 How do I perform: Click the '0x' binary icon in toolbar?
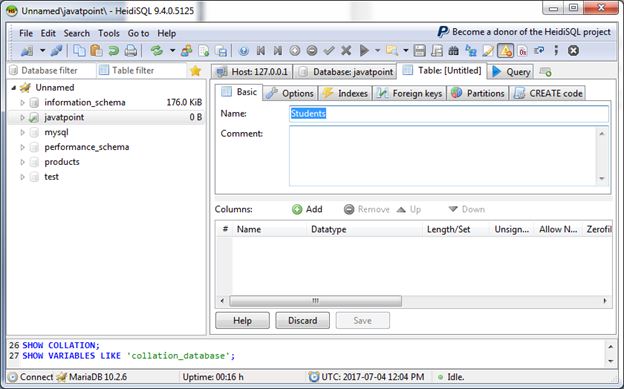point(523,51)
